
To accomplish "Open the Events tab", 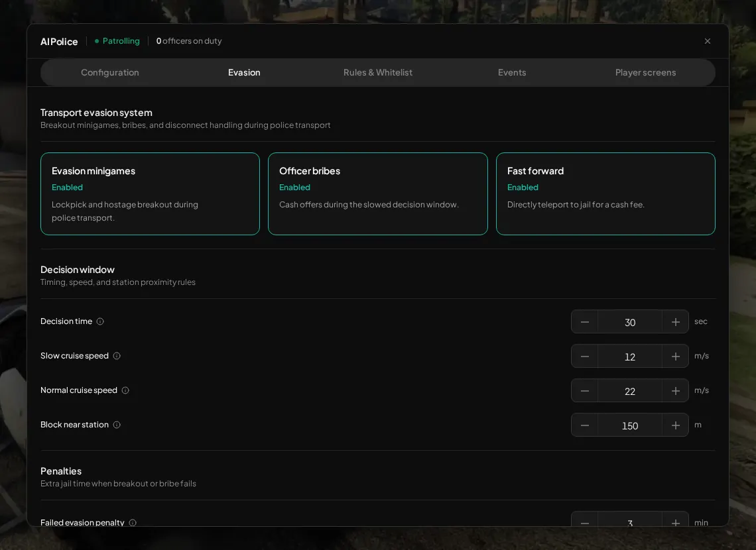I will pyautogui.click(x=511, y=72).
